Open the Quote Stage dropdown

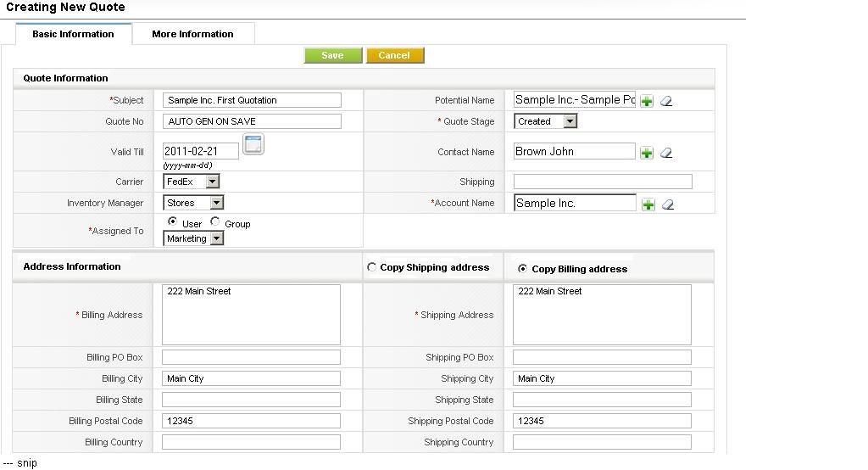click(x=545, y=121)
